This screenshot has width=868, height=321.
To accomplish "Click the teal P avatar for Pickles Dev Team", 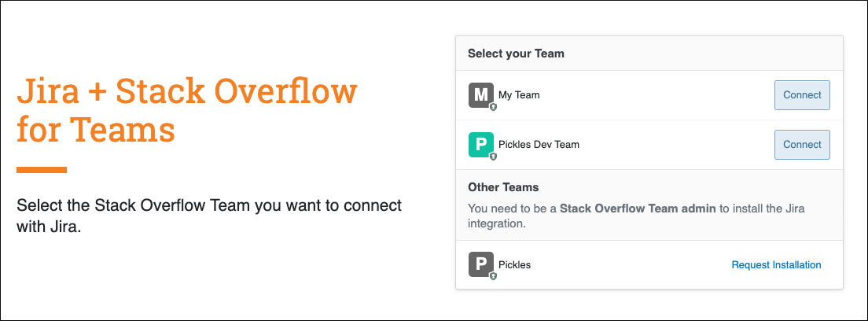I will [480, 144].
